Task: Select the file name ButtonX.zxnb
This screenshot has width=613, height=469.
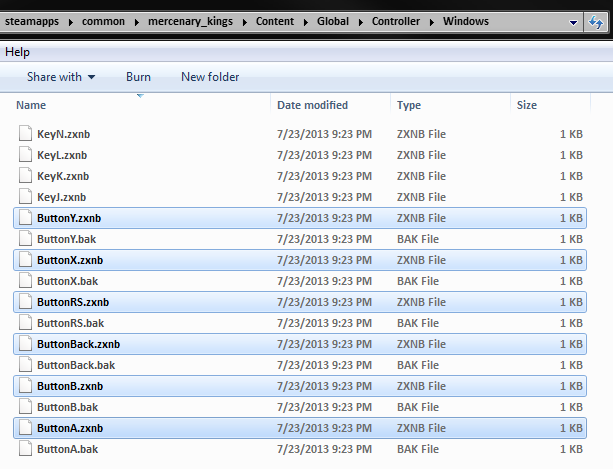Action: pyautogui.click(x=70, y=260)
